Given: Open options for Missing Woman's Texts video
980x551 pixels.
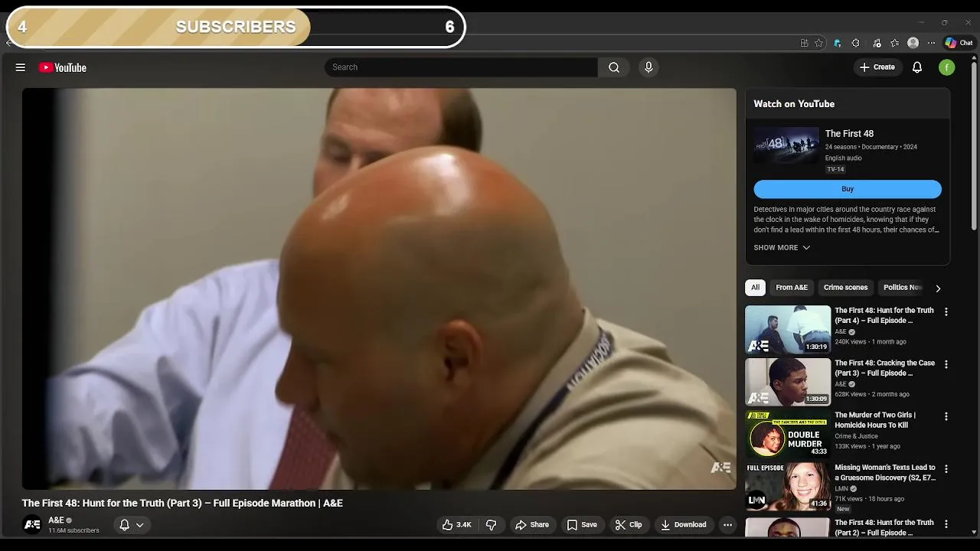Looking at the screenshot, I should (946, 468).
